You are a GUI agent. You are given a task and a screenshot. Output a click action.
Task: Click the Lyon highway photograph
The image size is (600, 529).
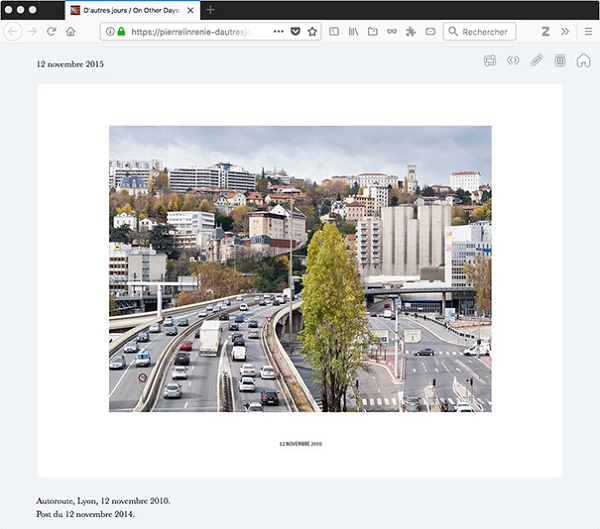[300, 268]
